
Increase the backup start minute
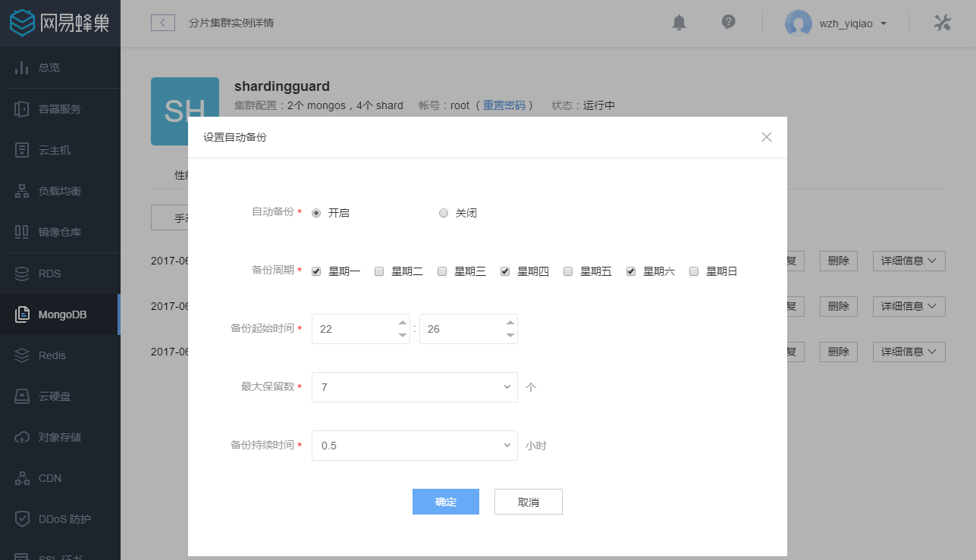[x=510, y=323]
